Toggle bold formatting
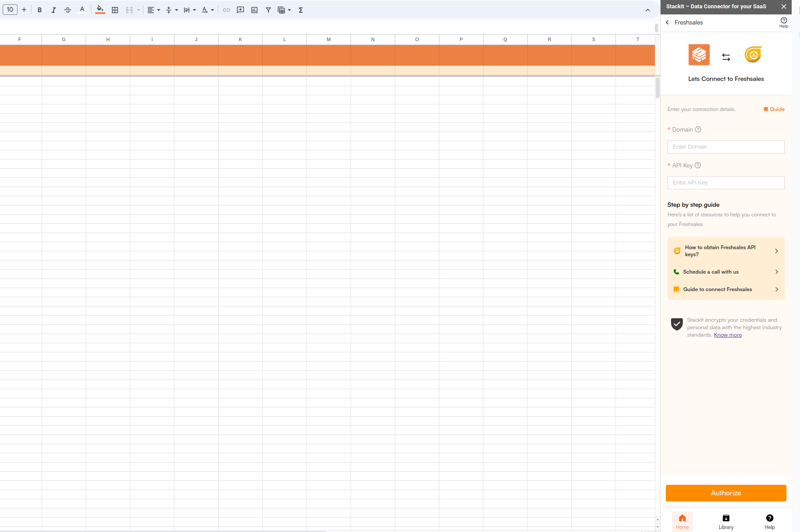The height and width of the screenshot is (532, 800). click(40, 10)
